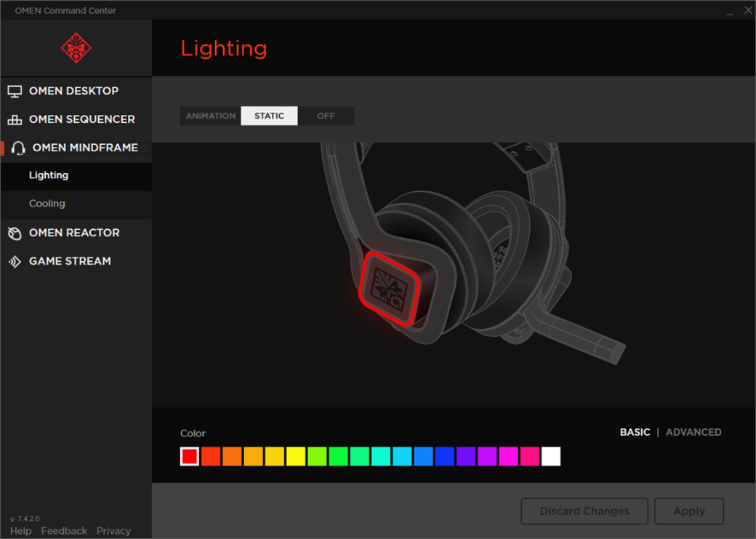The height and width of the screenshot is (539, 756).
Task: Click the illuminated earcup logo on headset
Action: pos(387,289)
